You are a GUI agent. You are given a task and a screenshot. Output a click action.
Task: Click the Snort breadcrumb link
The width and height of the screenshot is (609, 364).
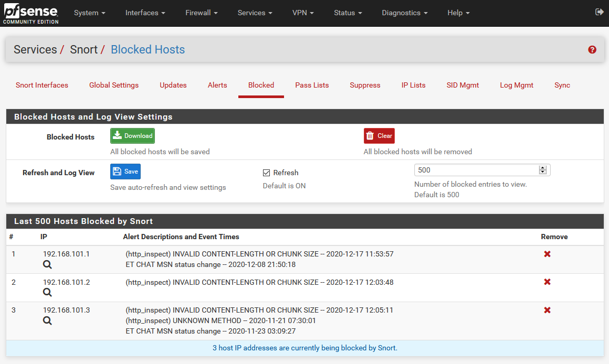(84, 50)
